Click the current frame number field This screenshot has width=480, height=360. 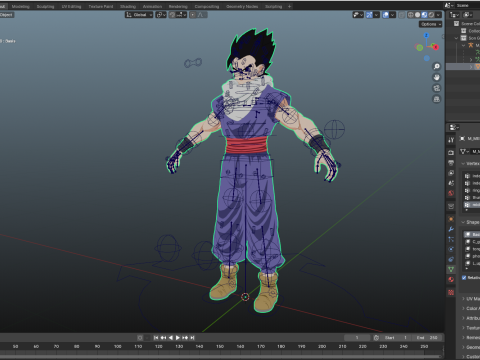pos(357,338)
